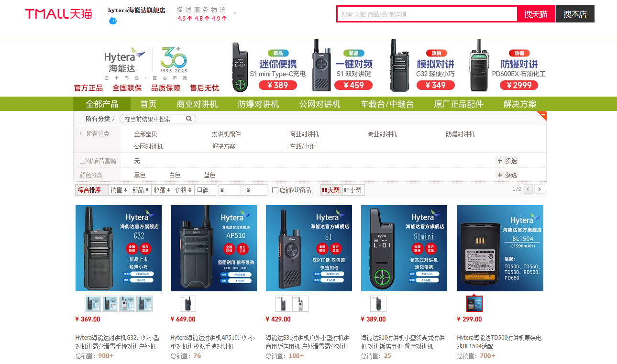Open the 解决方案 navigation tab
This screenshot has height=364, width=617.
pos(520,104)
